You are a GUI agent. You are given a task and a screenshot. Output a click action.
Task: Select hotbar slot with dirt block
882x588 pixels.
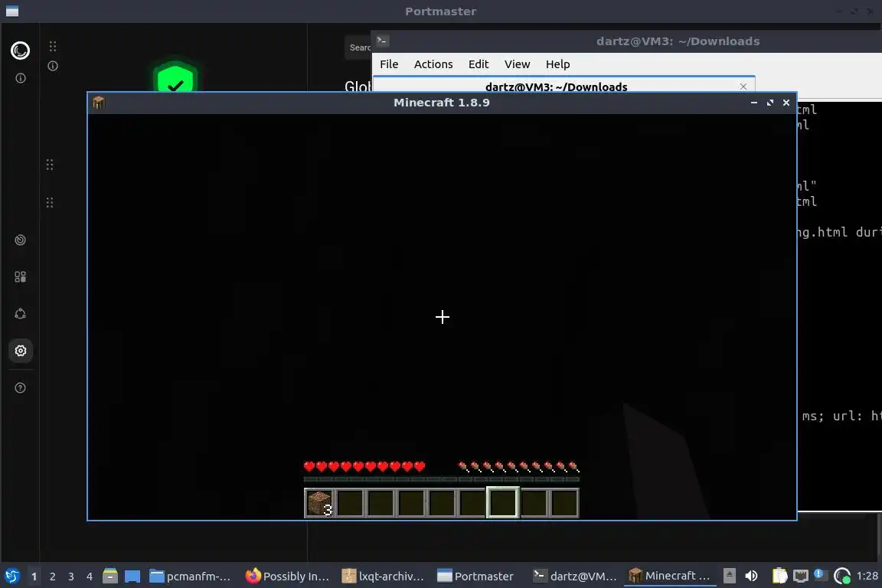(319, 502)
